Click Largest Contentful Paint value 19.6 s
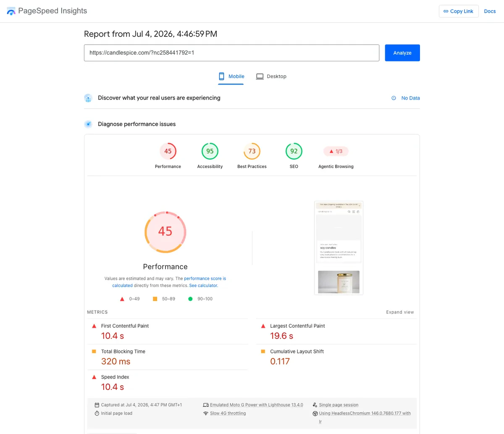 pos(282,336)
